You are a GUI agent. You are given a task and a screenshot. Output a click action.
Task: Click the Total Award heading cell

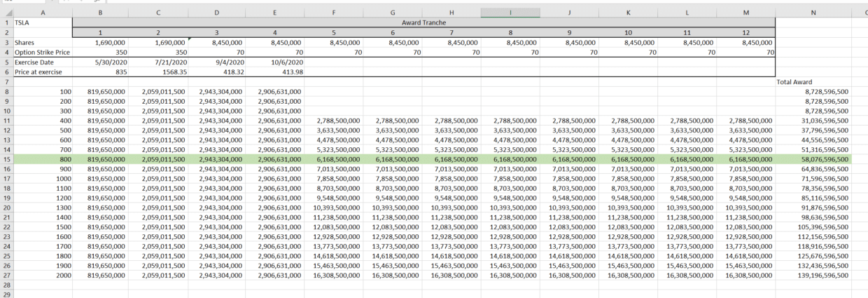(x=813, y=82)
